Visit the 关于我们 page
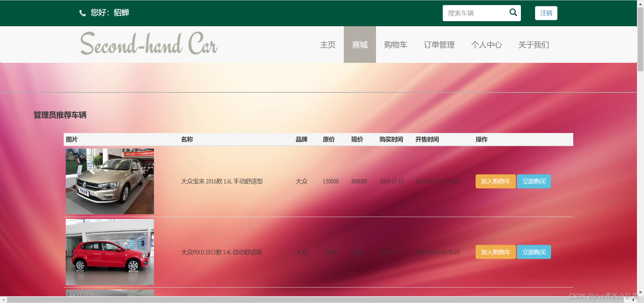This screenshot has width=644, height=303. (x=534, y=45)
